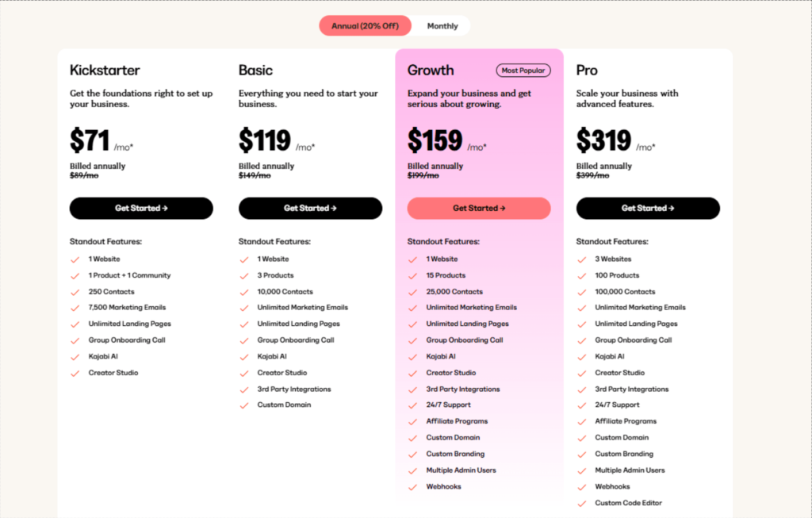Select the Monthly billing option
812x518 pixels.
pyautogui.click(x=442, y=26)
